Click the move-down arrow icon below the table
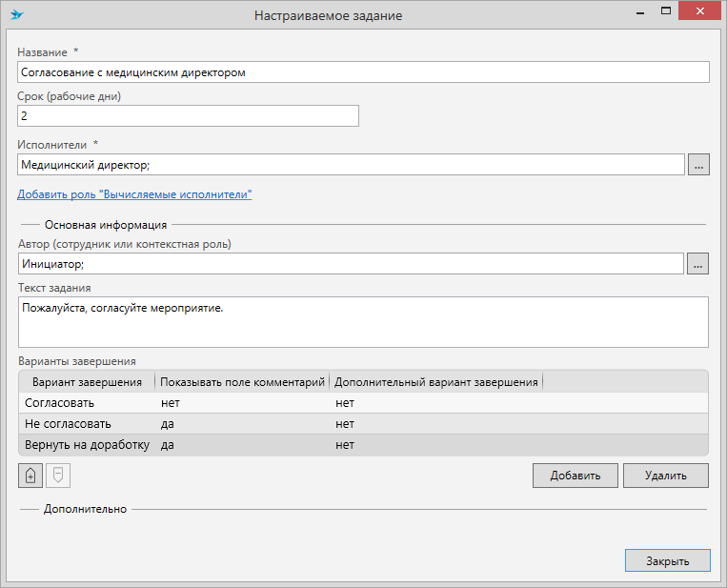This screenshot has height=588, width=727. click(x=58, y=476)
